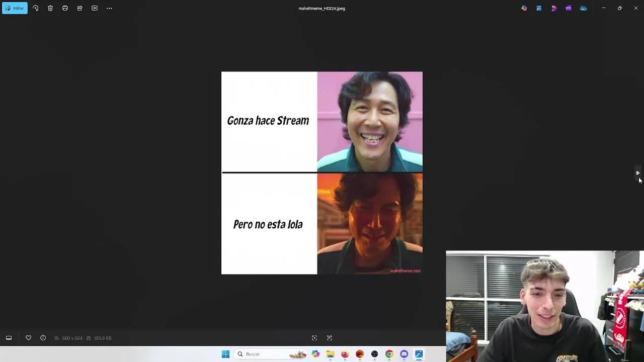Show file info with the info icon
Viewport: 644px width, 362px height.
point(43,338)
